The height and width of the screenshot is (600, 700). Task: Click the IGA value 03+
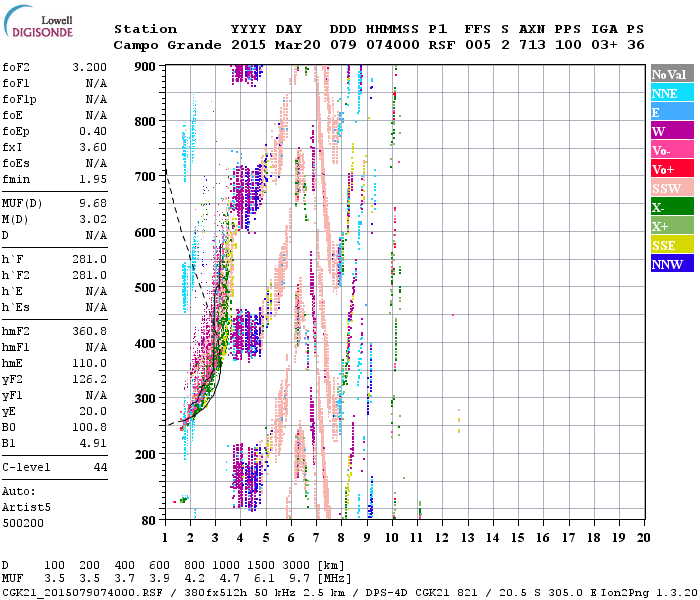604,45
